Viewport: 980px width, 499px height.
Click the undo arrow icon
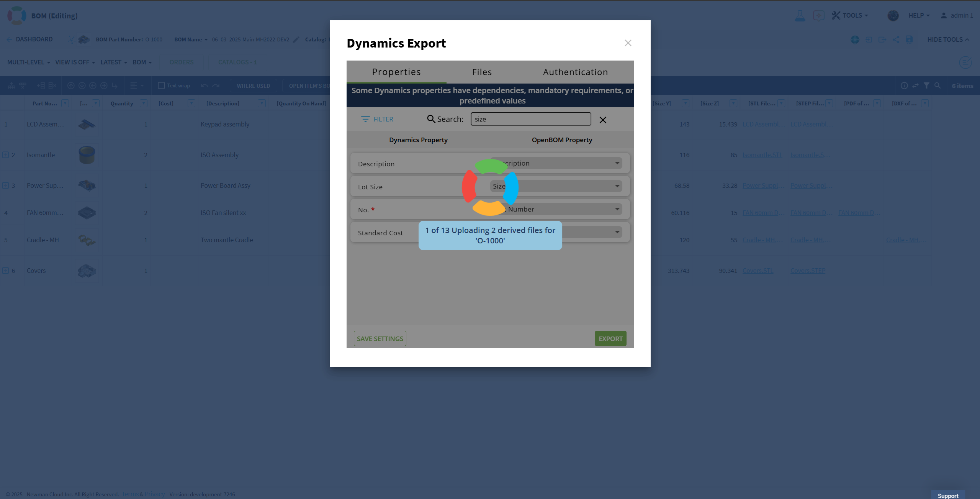point(204,85)
